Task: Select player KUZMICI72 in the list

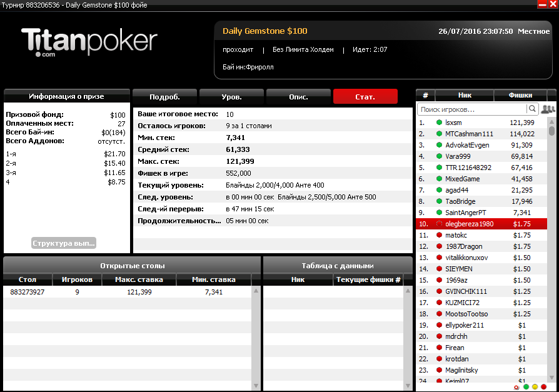Action: click(x=481, y=303)
